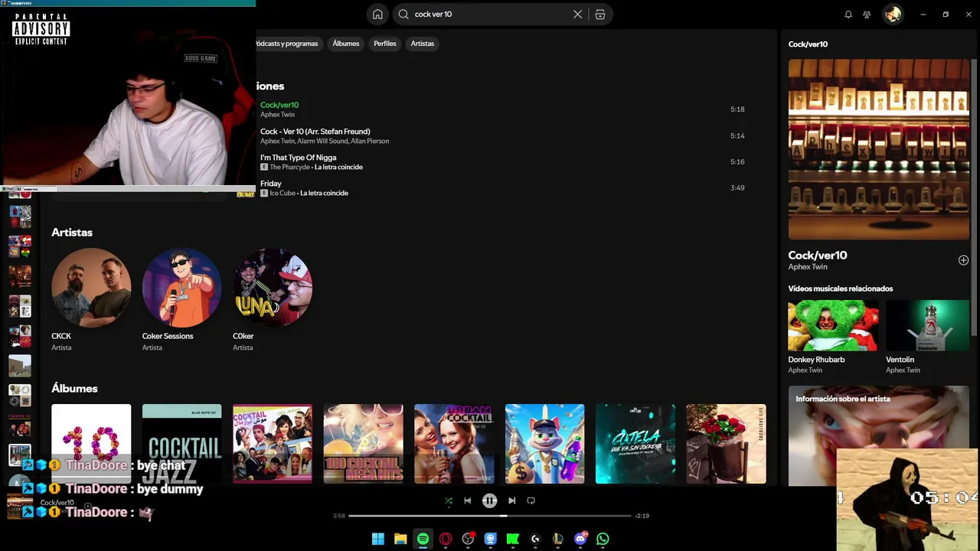Open Discord from the taskbar
Screen dimensions: 980x551
tap(580, 539)
